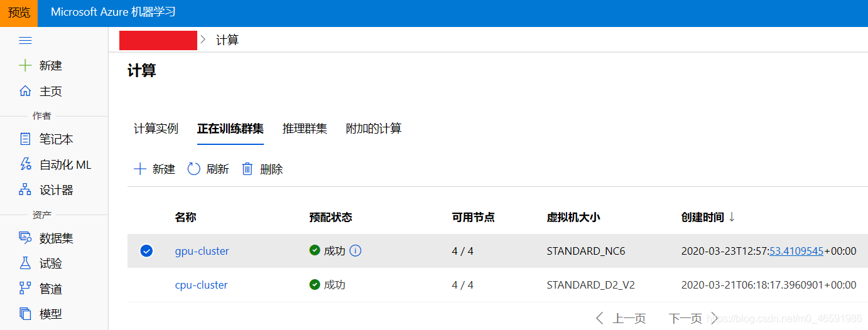Click the gpu-cluster creation timestamp
Image resolution: width=868 pixels, height=330 pixels.
pyautogui.click(x=769, y=251)
